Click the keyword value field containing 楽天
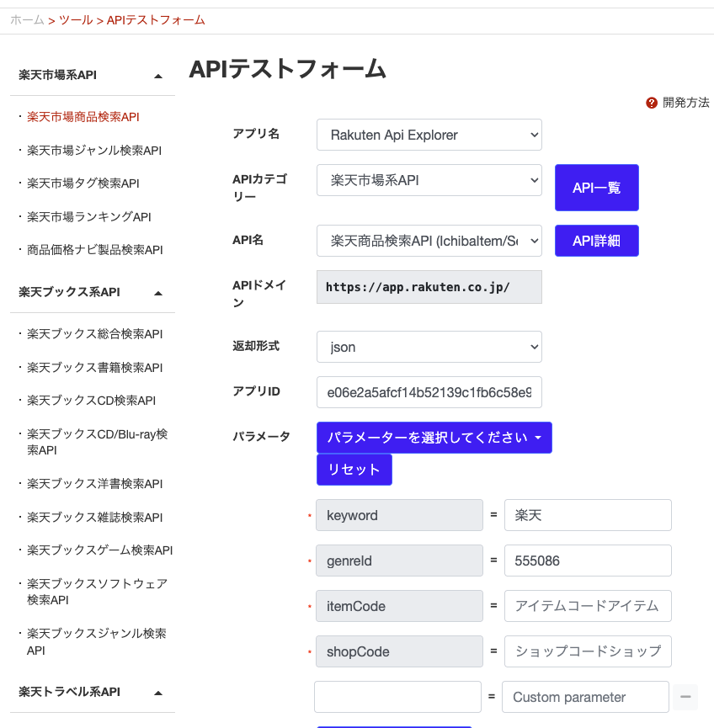714x728 pixels. click(x=588, y=515)
